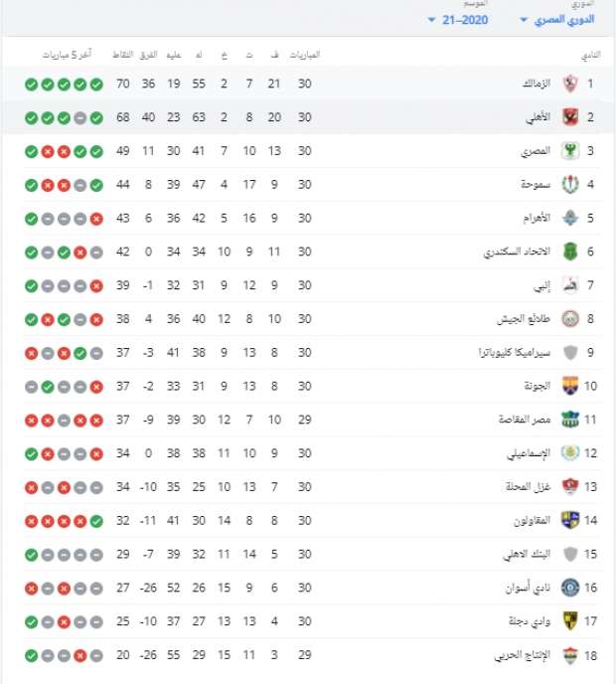Click the Aswan blue crest in row 16
The width and height of the screenshot is (616, 684).
570,588
